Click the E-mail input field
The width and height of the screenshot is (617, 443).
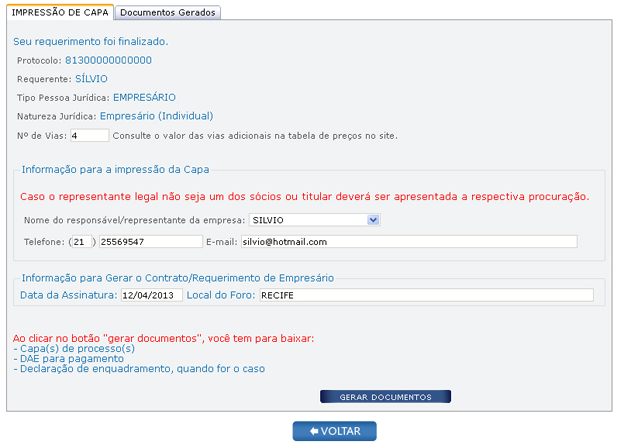408,242
